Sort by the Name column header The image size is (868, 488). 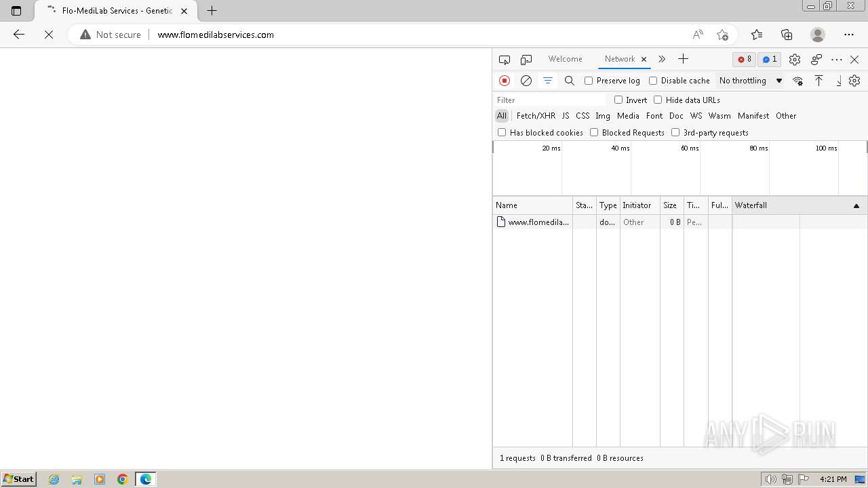coord(533,205)
